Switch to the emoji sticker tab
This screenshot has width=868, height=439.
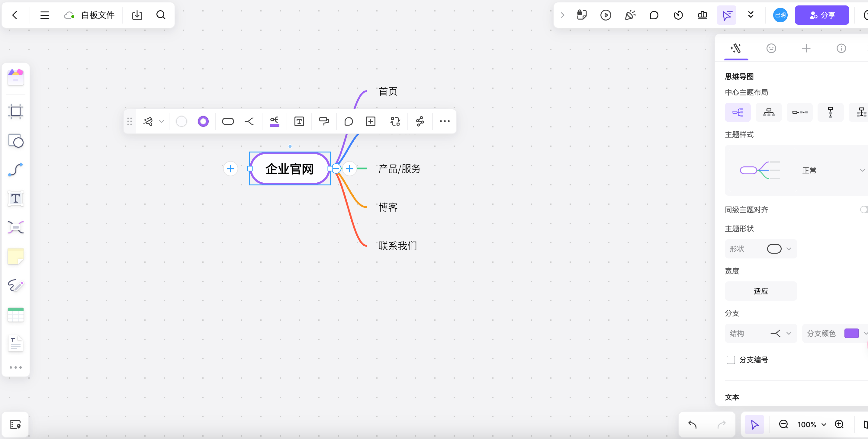coord(771,48)
